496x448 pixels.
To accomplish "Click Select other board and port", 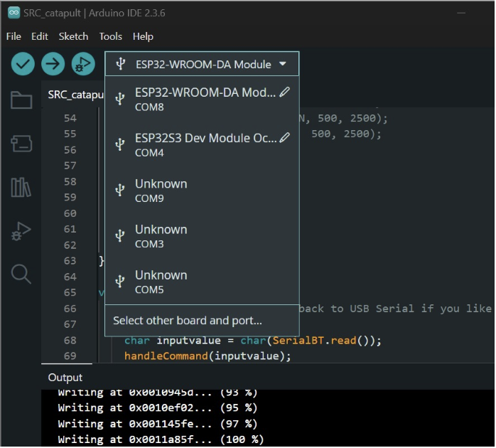I will [x=188, y=321].
